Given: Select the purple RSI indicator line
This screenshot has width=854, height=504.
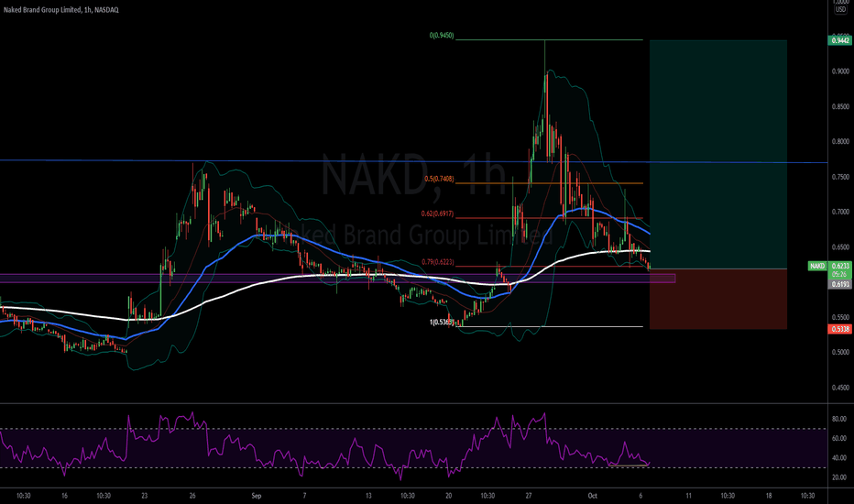Looking at the screenshot, I should [x=324, y=447].
